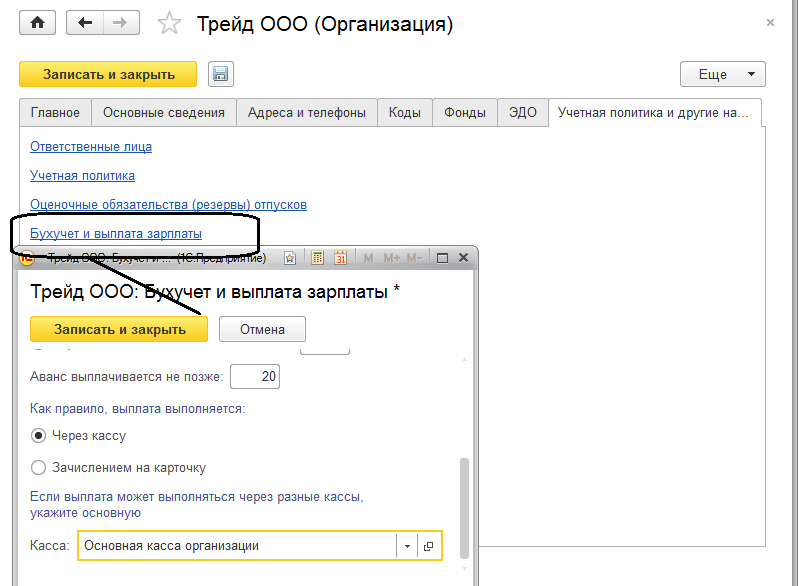Select the Через кассу radio option
The image size is (798, 586).
coord(39,436)
